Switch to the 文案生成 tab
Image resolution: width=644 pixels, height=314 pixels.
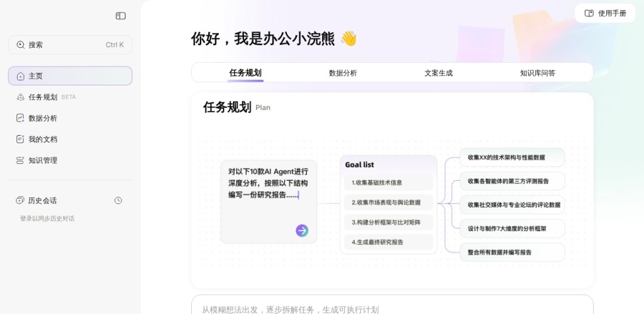tap(438, 73)
